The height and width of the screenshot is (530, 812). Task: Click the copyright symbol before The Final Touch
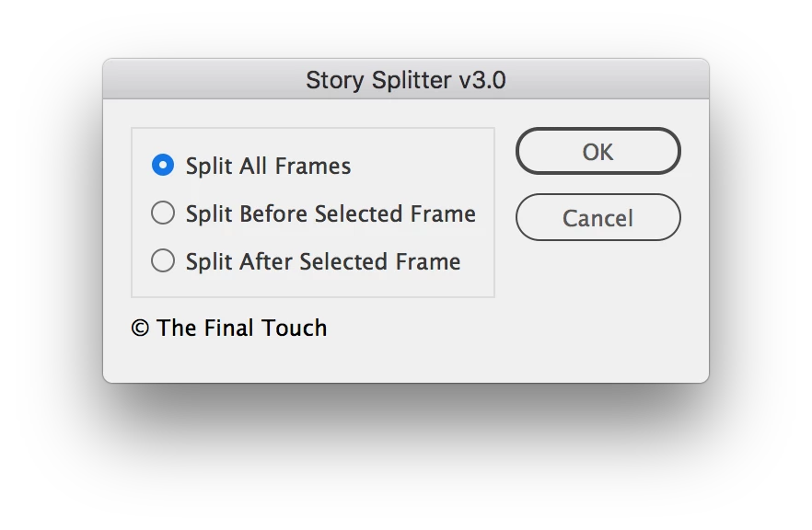[140, 328]
